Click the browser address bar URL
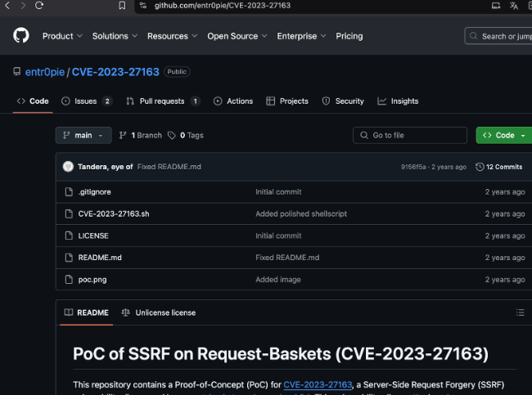 pyautogui.click(x=223, y=6)
